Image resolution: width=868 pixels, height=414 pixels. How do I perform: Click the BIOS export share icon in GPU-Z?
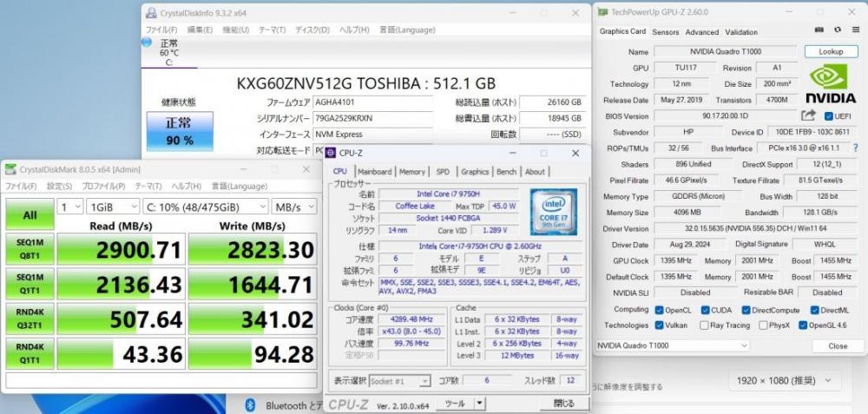tap(808, 115)
